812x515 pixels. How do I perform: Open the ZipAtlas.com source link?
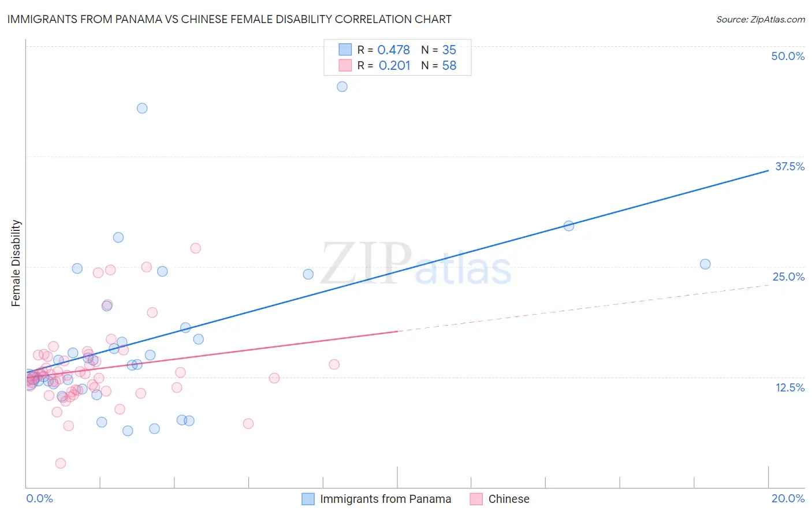pyautogui.click(x=761, y=19)
